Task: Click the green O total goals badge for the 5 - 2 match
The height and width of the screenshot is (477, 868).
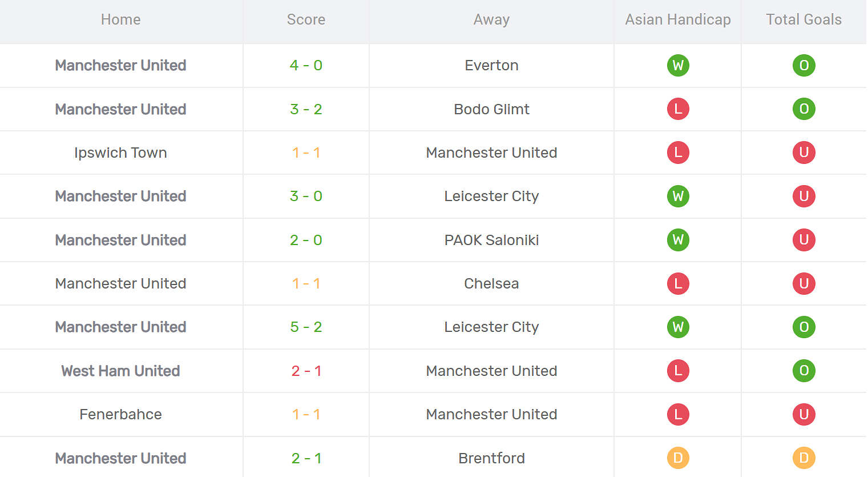Action: pyautogui.click(x=804, y=327)
